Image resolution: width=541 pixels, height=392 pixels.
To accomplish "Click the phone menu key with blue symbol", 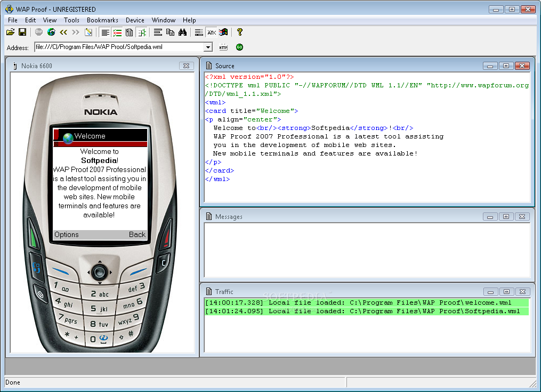I will [x=36, y=267].
